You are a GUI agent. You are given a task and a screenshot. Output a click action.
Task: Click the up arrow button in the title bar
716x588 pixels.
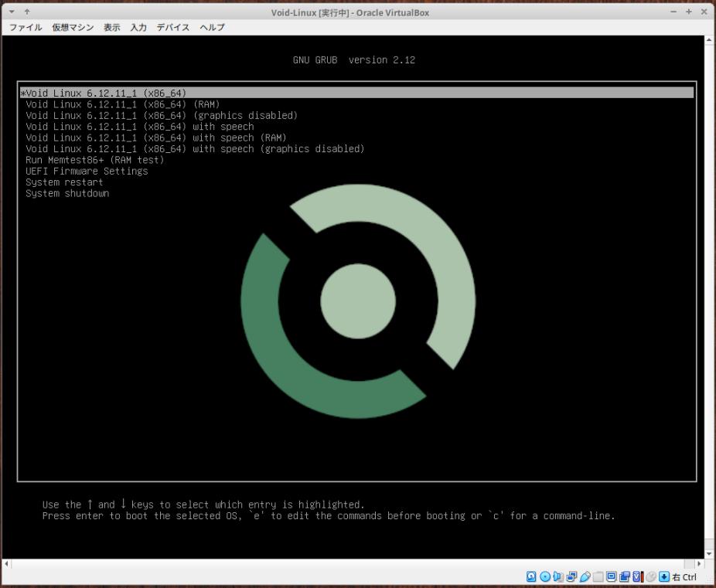(x=27, y=12)
